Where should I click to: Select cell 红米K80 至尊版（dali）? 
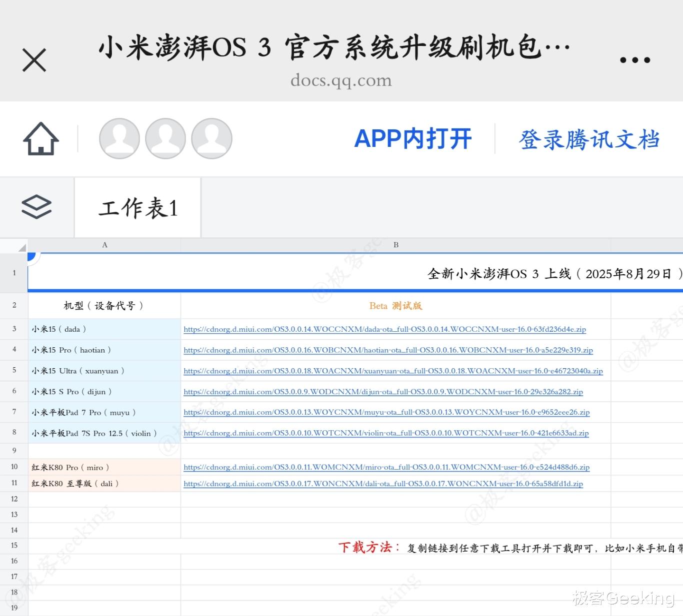104,484
